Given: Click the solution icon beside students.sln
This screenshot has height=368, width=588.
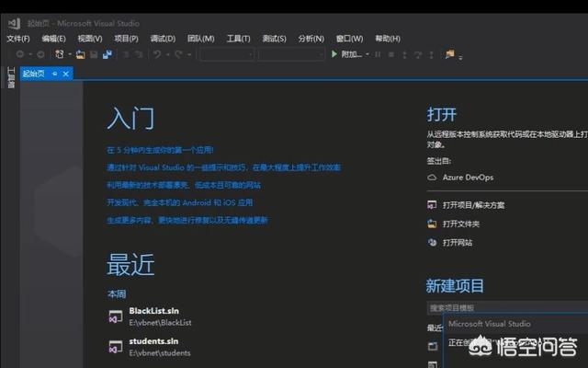Looking at the screenshot, I should point(116,347).
